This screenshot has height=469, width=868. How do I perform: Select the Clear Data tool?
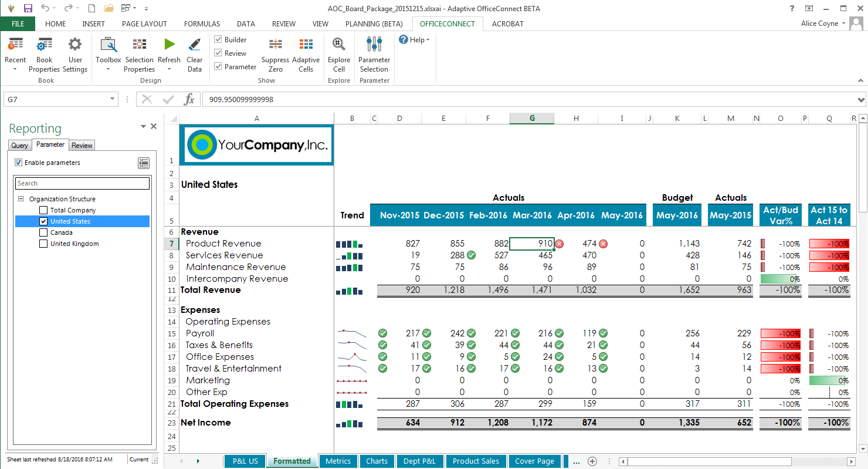194,53
